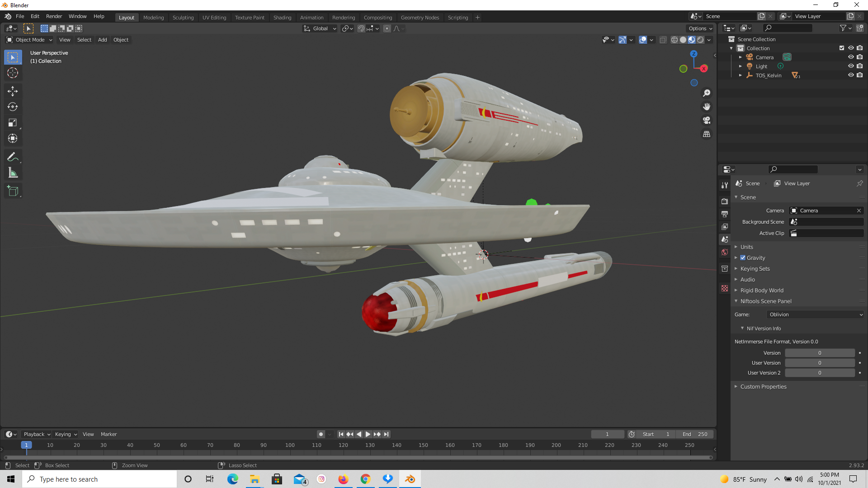Select the Add Cube tool
The image size is (868, 488).
[x=13, y=191]
